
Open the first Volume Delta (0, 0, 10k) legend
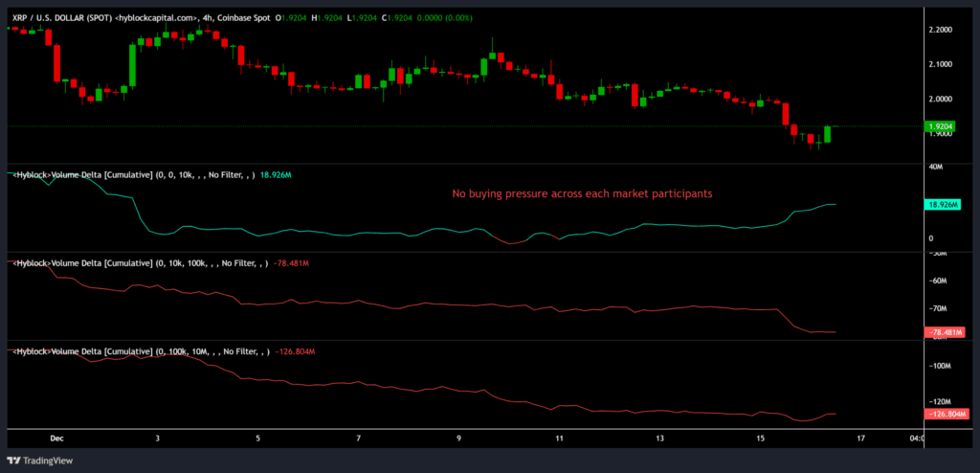134,175
